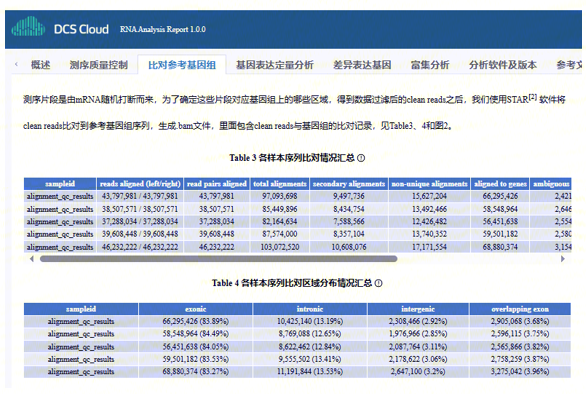Click secondary alignments value 8,434,754
The width and height of the screenshot is (586, 394).
[x=349, y=209]
